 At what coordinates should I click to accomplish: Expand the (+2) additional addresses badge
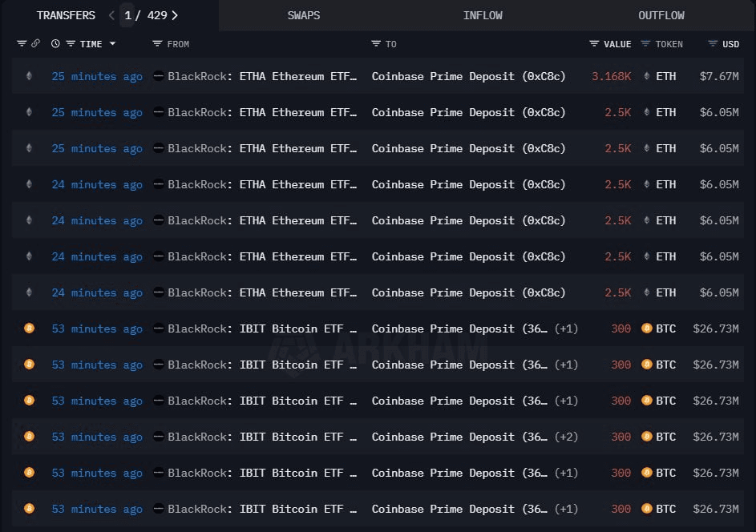[567, 437]
